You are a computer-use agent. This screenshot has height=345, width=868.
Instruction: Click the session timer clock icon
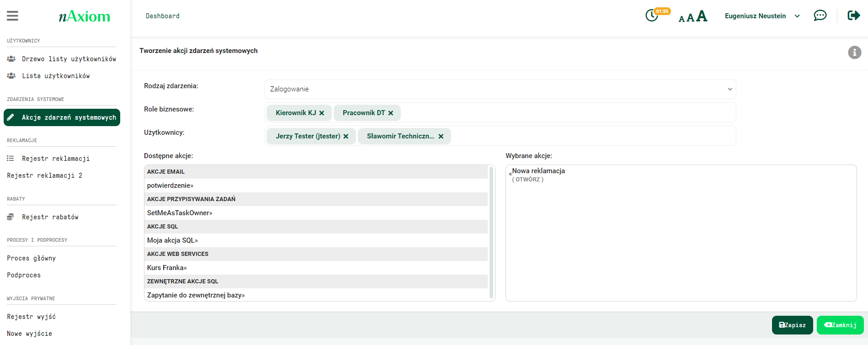[x=651, y=16]
